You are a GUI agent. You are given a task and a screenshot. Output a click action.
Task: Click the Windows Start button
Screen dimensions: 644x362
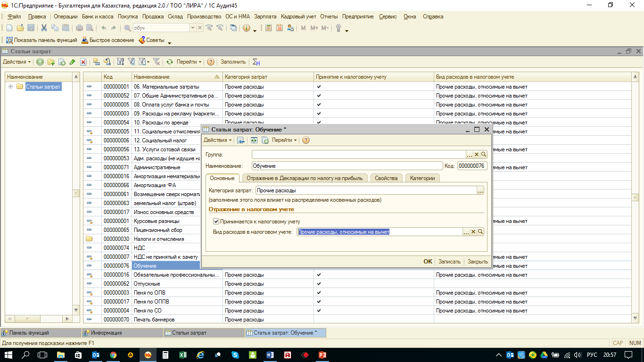point(9,354)
